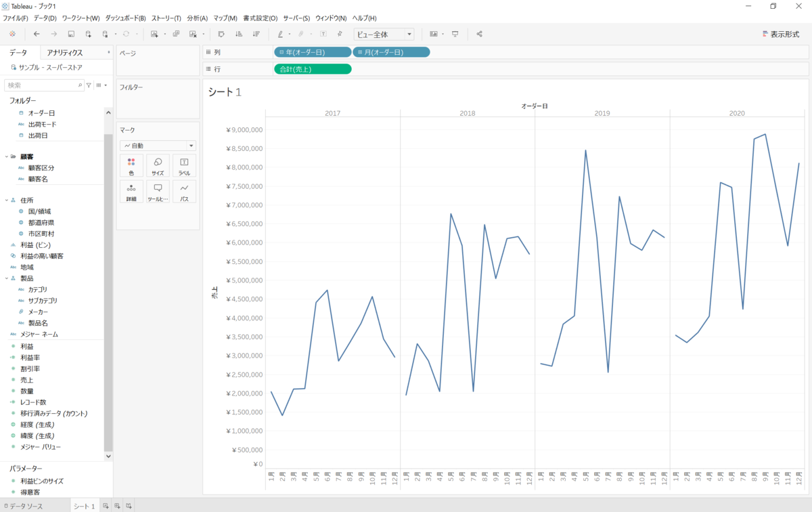Click the 検索 field search box

42,85
